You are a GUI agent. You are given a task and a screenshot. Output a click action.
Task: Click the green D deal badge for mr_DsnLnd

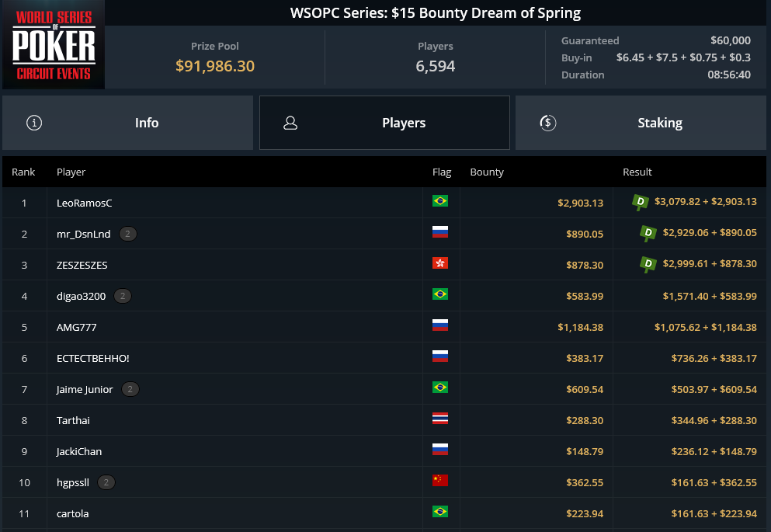(x=648, y=233)
